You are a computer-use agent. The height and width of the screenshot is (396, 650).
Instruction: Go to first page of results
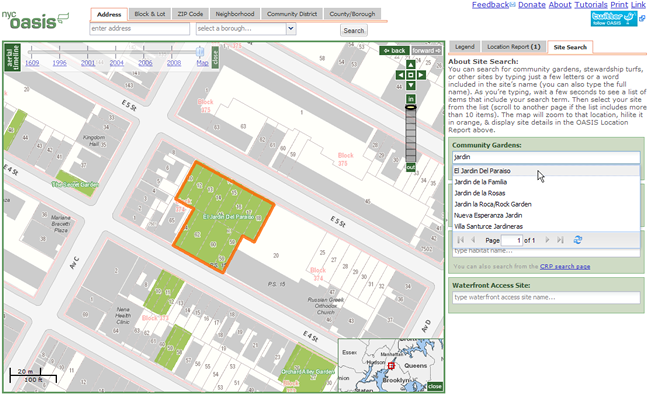tap(461, 240)
